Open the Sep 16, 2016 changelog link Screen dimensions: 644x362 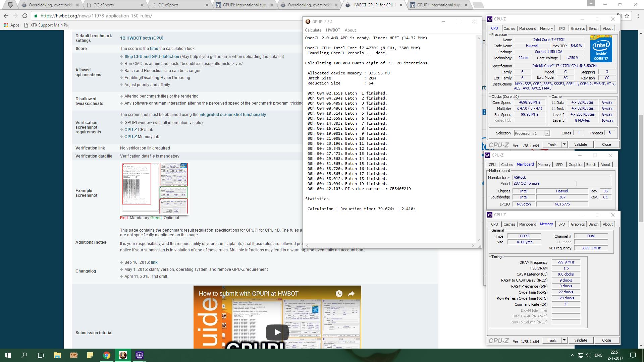[x=154, y=262]
